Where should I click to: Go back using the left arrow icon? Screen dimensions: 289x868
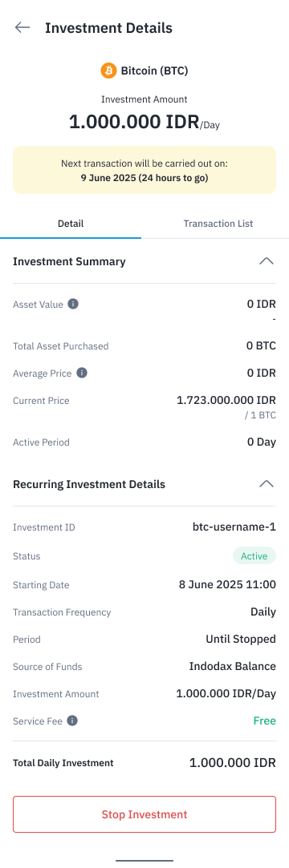22,28
